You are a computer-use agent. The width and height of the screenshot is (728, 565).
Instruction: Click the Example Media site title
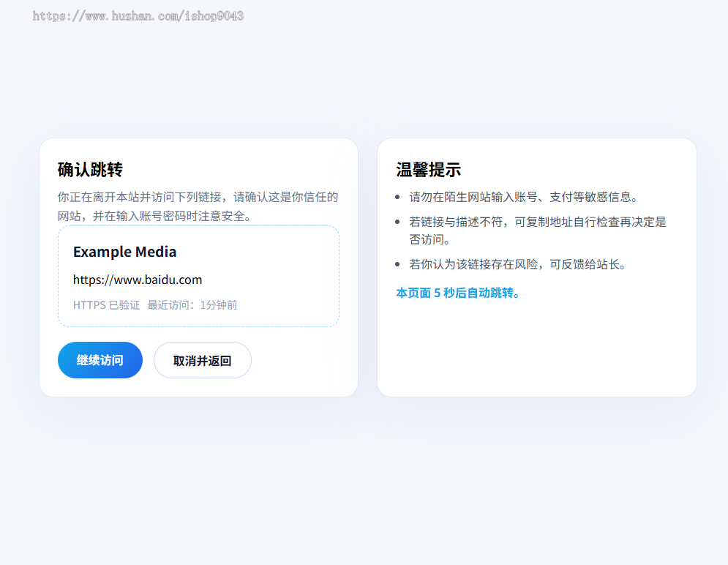pyautogui.click(x=124, y=252)
